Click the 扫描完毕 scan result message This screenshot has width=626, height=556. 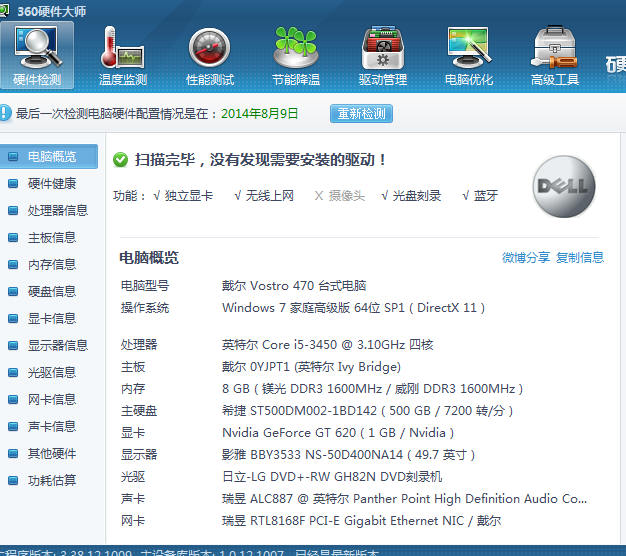point(260,160)
